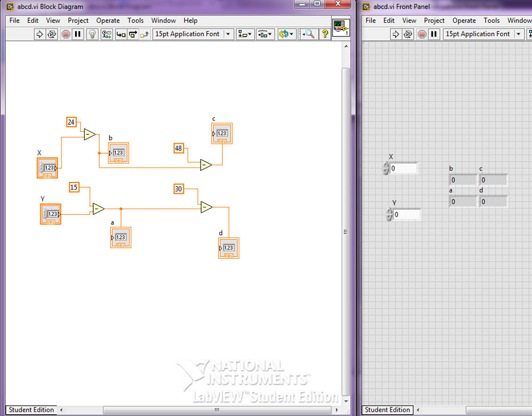Click Y numeric input on Front Panel
Viewport: 532px width, 416px height.
coord(407,214)
